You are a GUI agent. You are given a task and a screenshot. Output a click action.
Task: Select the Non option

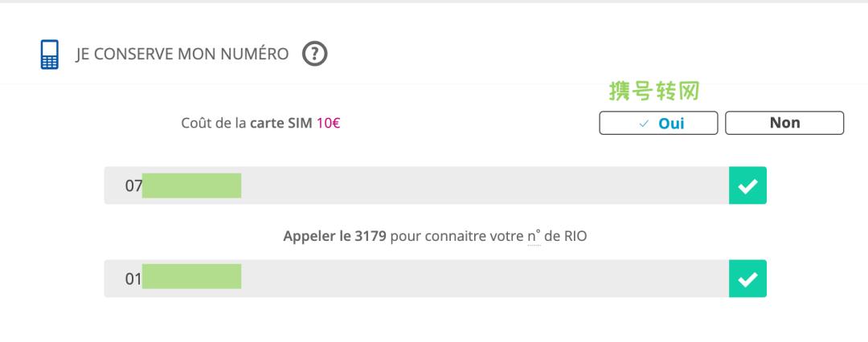coord(784,123)
